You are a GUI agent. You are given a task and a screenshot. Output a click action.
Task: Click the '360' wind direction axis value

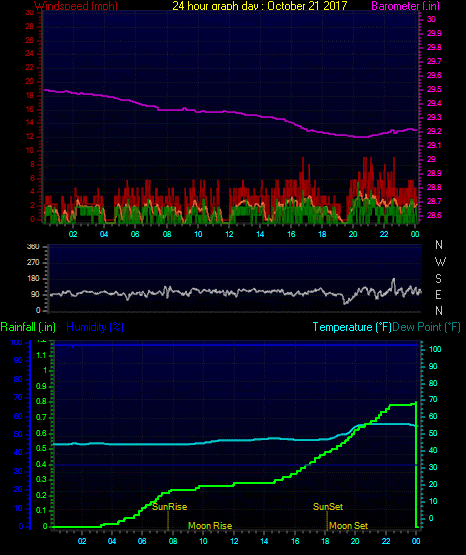[x=33, y=247]
